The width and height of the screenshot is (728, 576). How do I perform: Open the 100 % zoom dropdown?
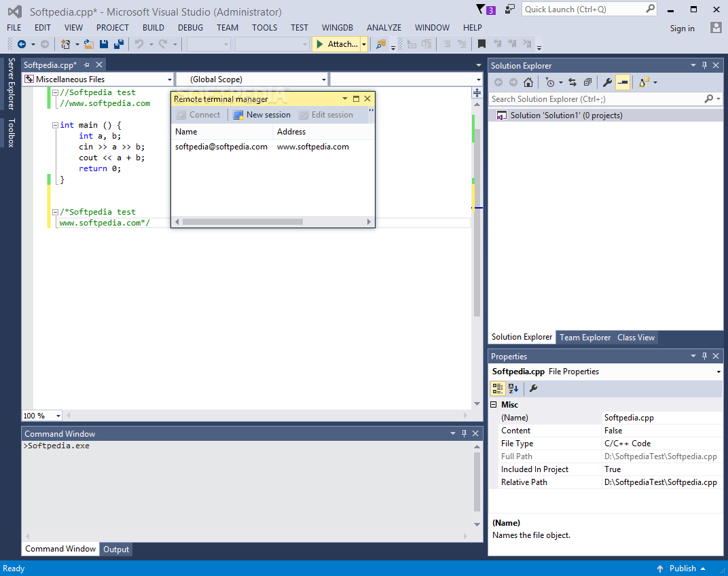click(58, 416)
